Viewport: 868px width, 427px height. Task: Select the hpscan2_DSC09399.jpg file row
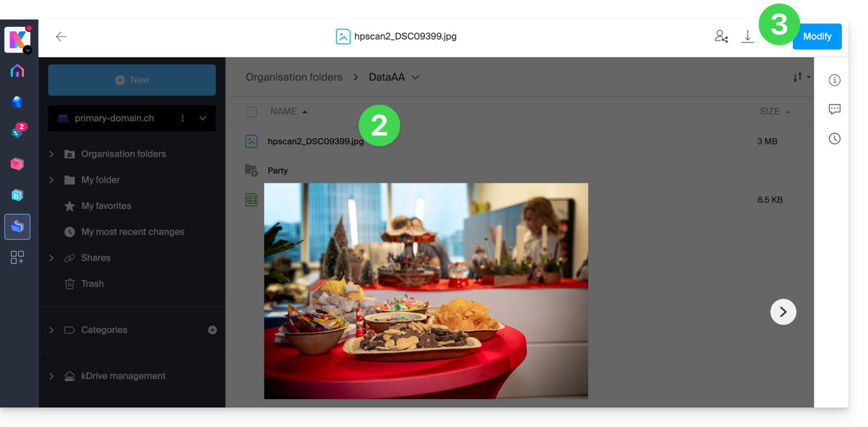point(520,141)
